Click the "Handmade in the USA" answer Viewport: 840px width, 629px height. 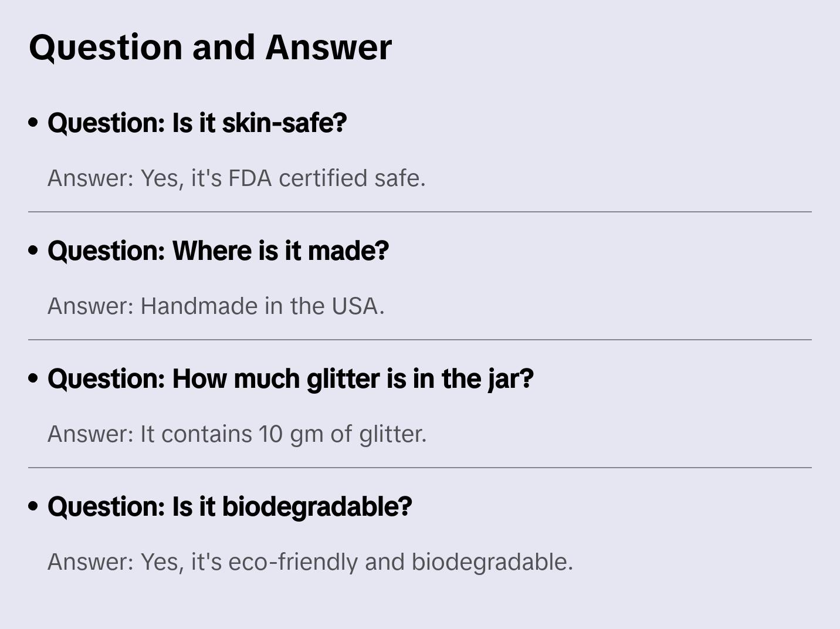216,306
